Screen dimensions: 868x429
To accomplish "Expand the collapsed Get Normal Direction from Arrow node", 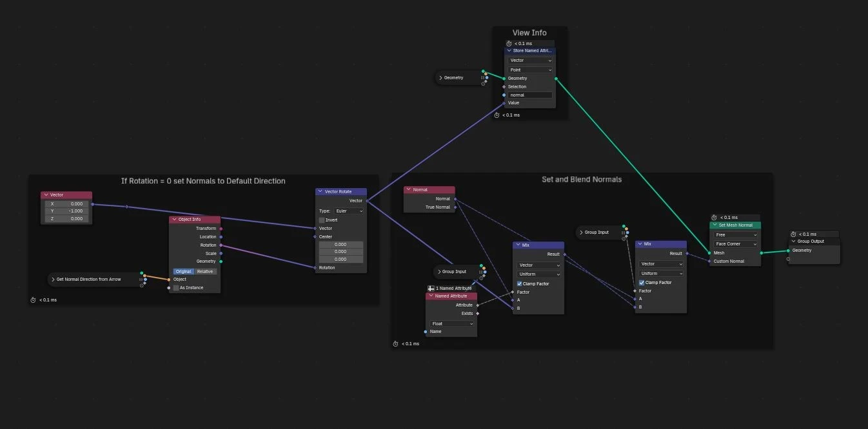I will [x=53, y=280].
